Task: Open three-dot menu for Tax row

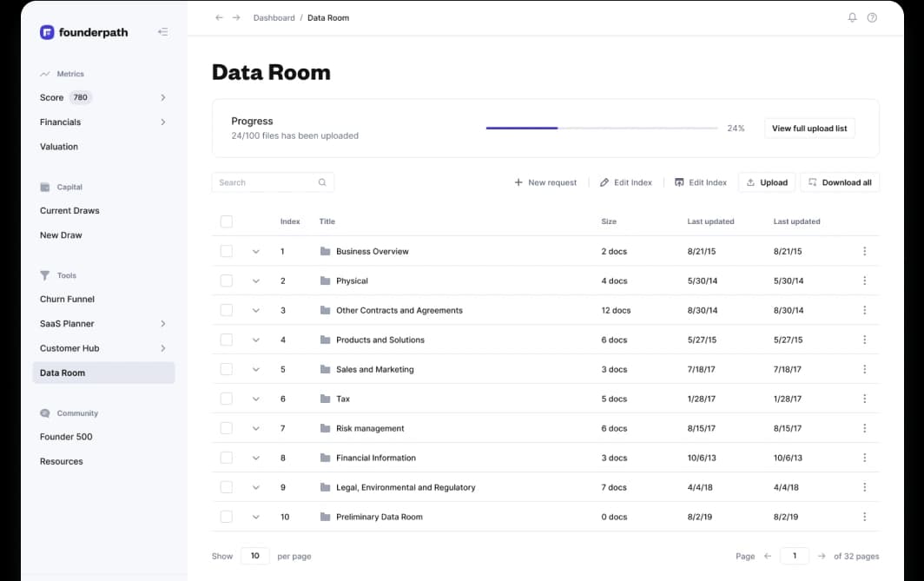Action: (864, 399)
